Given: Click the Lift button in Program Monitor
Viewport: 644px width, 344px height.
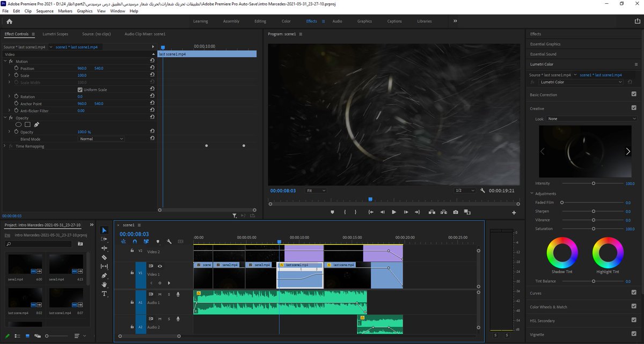Looking at the screenshot, I should coord(431,212).
